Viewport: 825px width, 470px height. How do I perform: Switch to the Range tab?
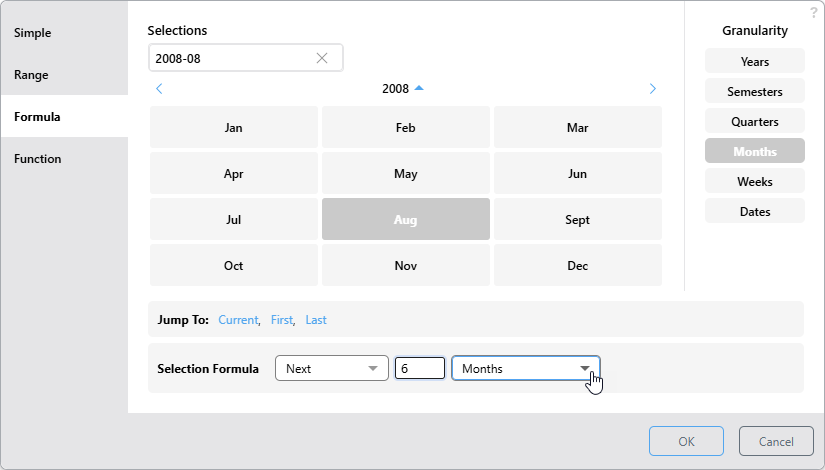31,75
